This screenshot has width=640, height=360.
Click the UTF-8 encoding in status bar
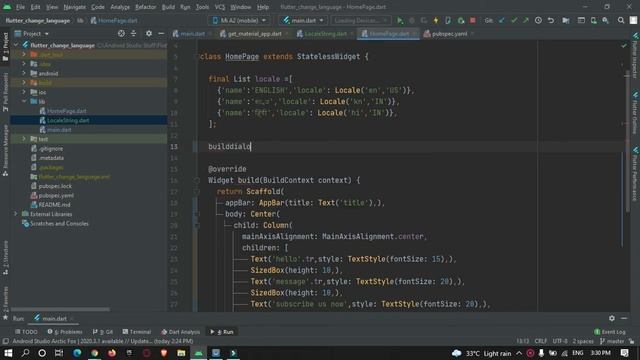pos(560,341)
